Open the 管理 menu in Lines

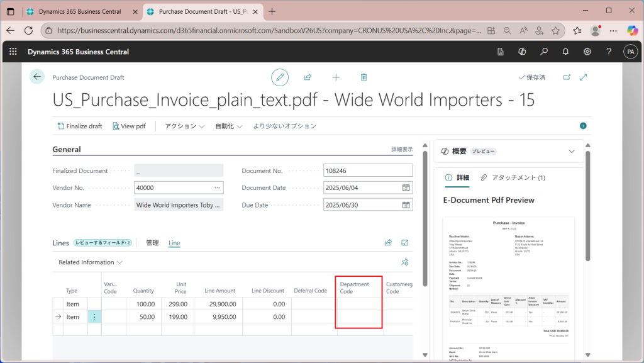pos(152,243)
